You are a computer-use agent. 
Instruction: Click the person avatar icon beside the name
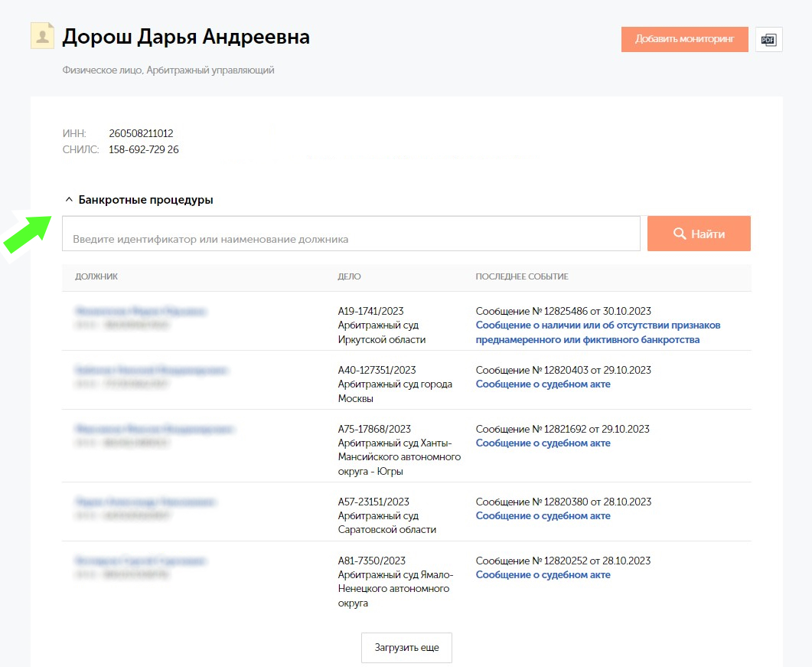coord(42,36)
